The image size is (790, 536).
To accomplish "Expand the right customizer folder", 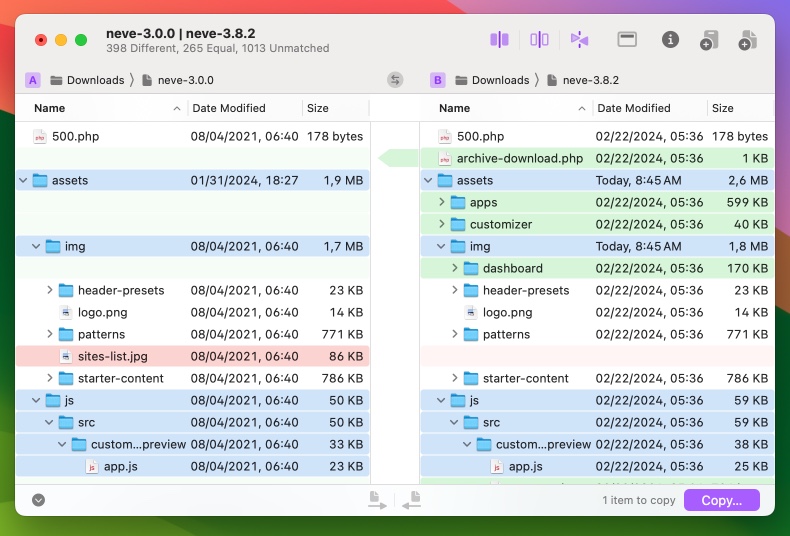I will 442,224.
